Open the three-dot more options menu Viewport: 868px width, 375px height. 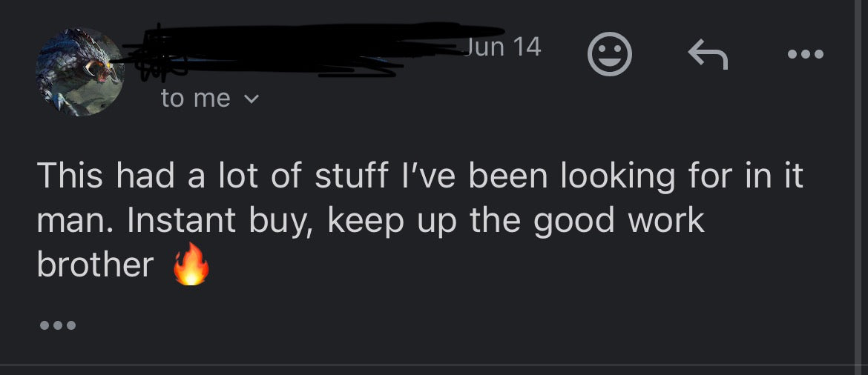(806, 54)
